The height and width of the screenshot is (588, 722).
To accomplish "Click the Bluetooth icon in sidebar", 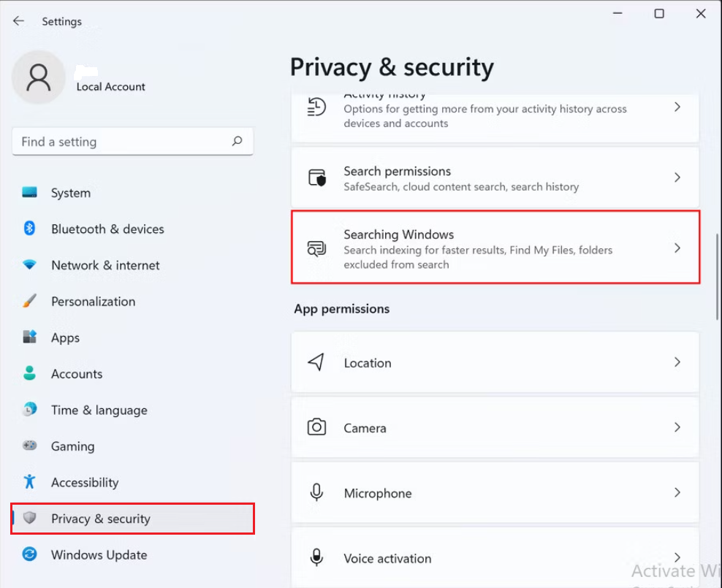I will 29,228.
